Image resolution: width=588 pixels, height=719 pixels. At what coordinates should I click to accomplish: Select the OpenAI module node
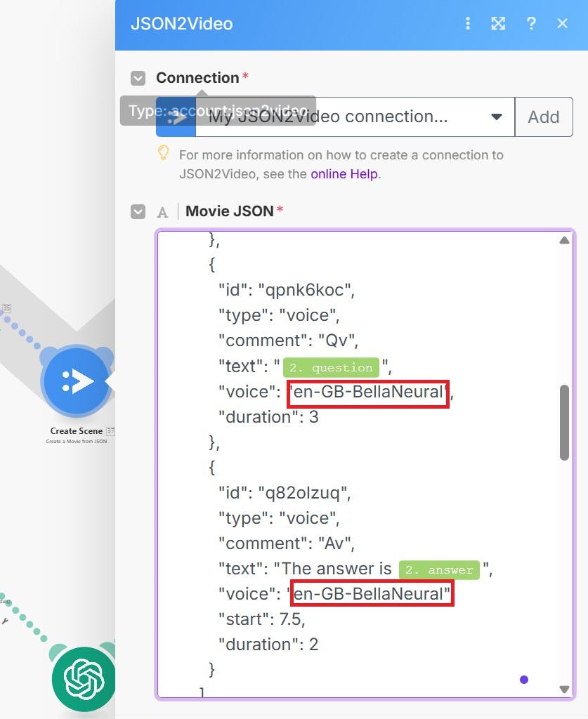click(84, 679)
